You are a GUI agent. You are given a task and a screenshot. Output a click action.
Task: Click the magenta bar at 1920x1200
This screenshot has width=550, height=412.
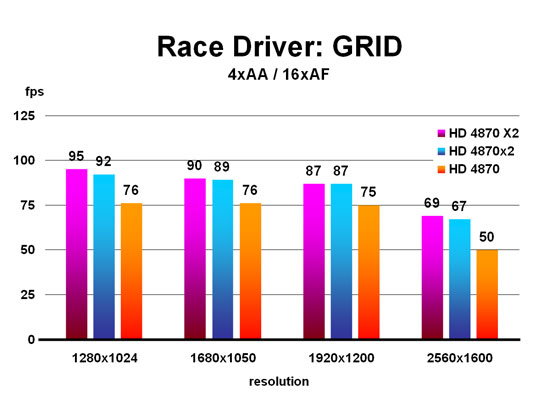click(x=314, y=261)
